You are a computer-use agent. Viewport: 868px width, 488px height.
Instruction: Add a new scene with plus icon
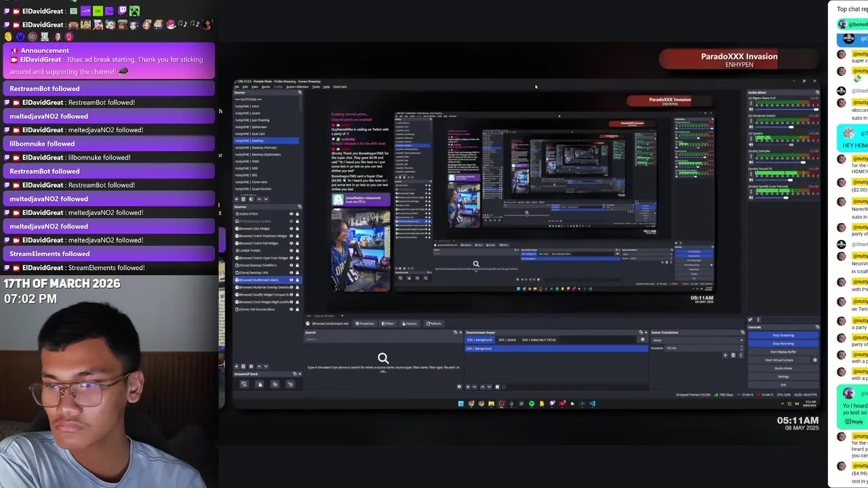click(x=236, y=199)
